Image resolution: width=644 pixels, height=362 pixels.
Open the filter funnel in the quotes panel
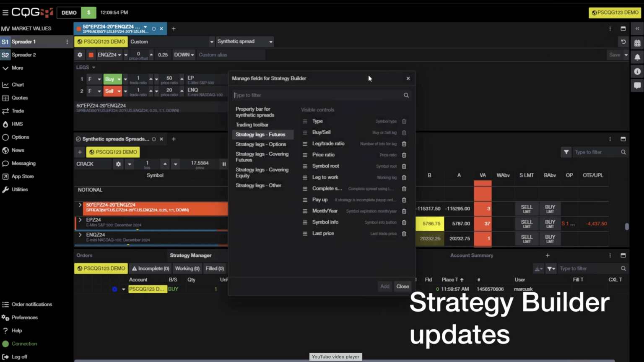[566, 152]
